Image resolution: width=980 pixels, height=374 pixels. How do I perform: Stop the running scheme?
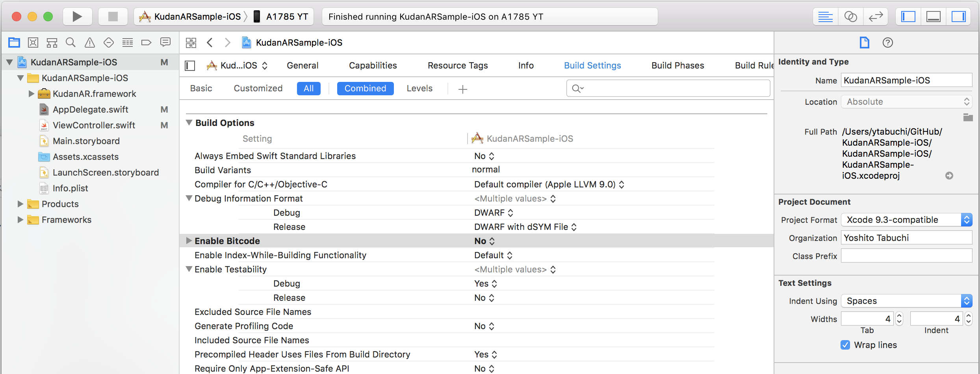pos(113,17)
